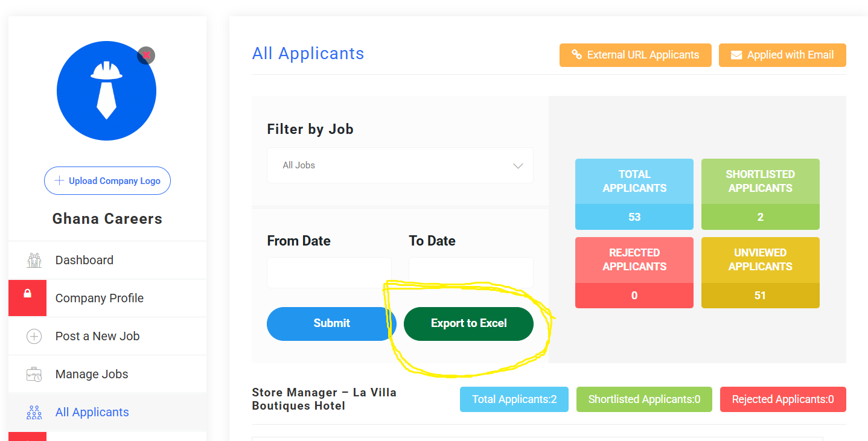Click the To Date input field
Screen dimensions: 868x441
click(471, 272)
